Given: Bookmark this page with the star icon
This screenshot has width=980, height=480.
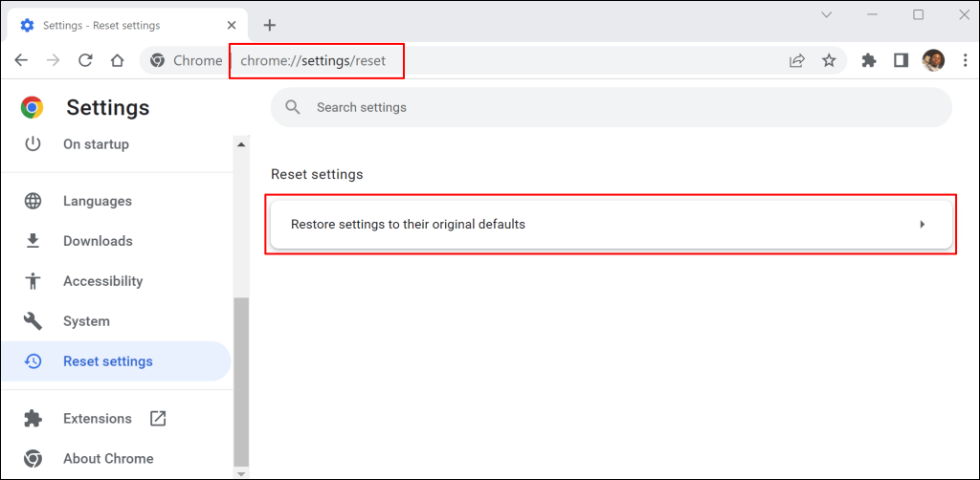Looking at the screenshot, I should point(829,60).
